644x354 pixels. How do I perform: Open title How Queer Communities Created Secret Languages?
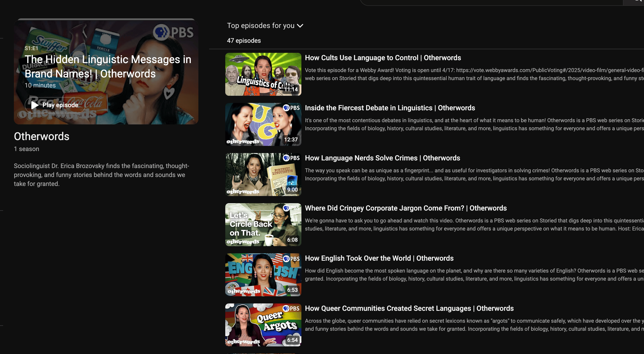pyautogui.click(x=409, y=309)
